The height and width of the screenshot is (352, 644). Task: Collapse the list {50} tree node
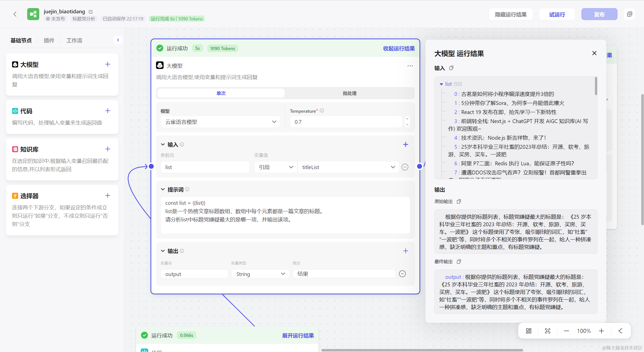tap(441, 84)
